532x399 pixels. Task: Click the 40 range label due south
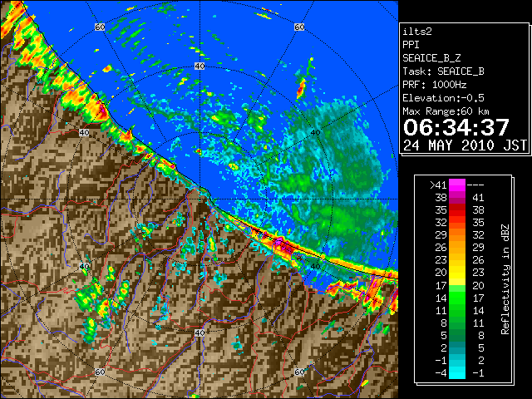[x=199, y=332]
